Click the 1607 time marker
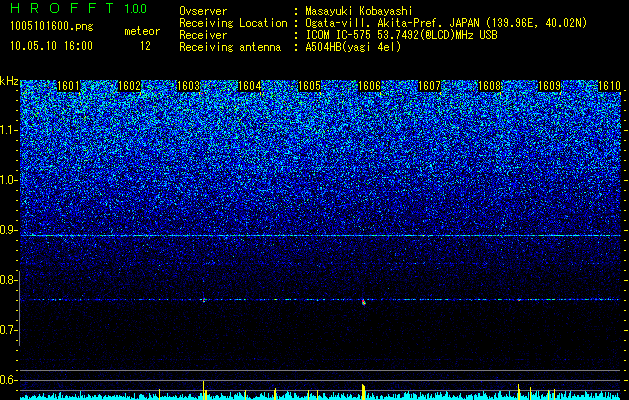 (x=430, y=86)
